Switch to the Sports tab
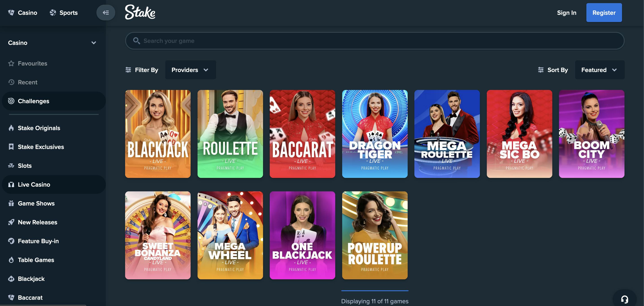This screenshot has height=306, width=644. pyautogui.click(x=64, y=13)
